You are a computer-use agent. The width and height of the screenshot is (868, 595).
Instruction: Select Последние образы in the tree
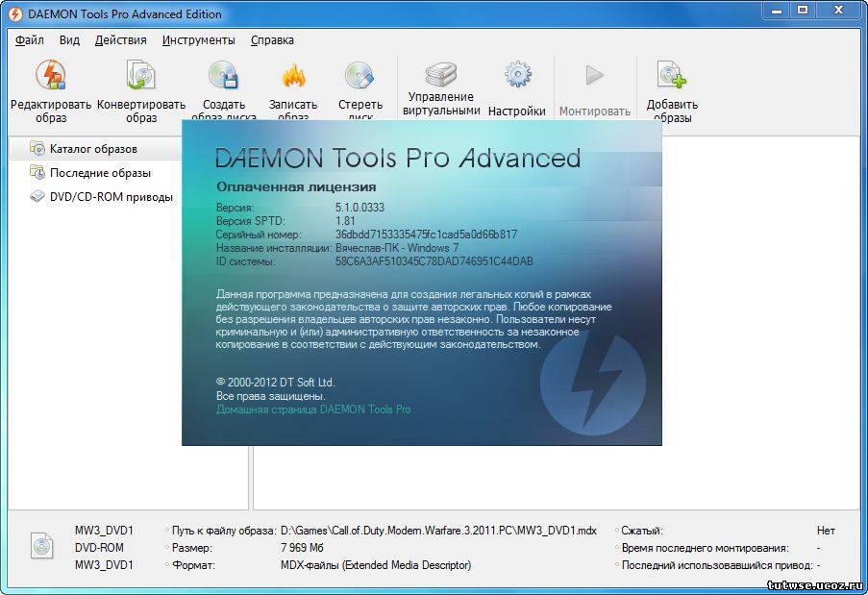(100, 173)
